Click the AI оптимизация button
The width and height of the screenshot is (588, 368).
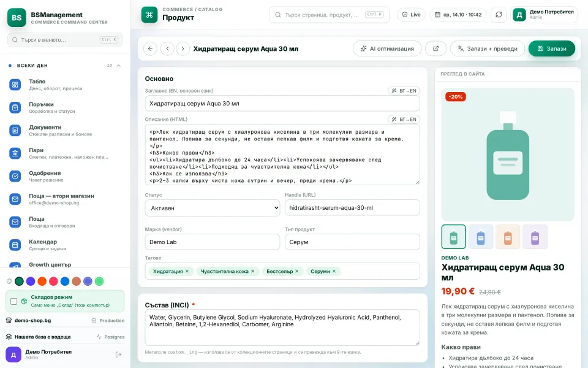[x=387, y=48]
